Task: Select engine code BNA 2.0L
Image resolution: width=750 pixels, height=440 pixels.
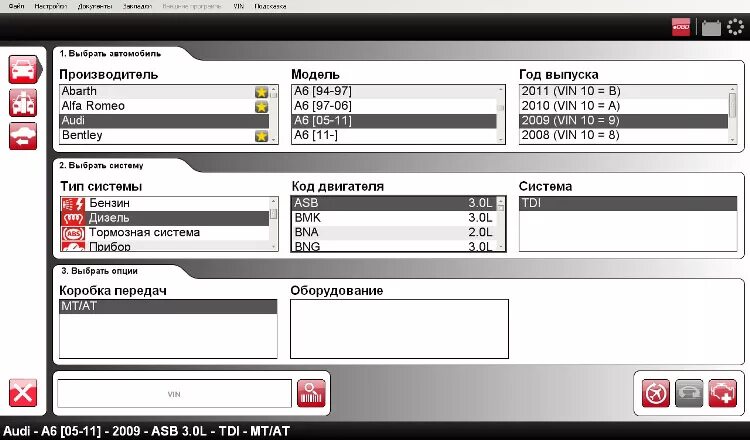Action: coord(394,232)
